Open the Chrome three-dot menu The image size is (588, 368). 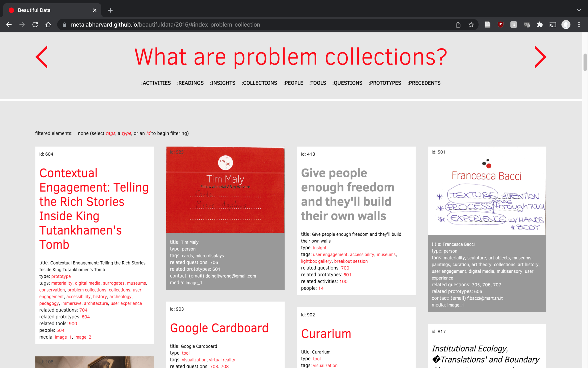coord(579,24)
